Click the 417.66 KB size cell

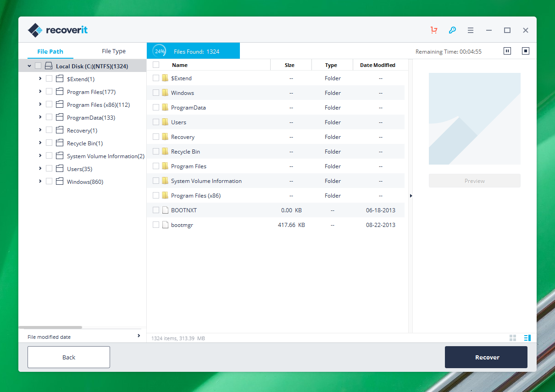tap(291, 225)
